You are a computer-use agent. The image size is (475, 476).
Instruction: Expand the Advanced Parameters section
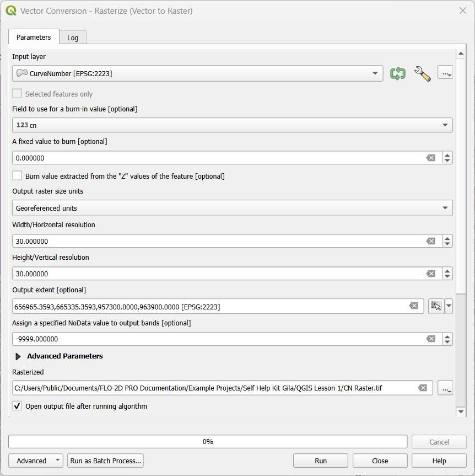(x=18, y=356)
